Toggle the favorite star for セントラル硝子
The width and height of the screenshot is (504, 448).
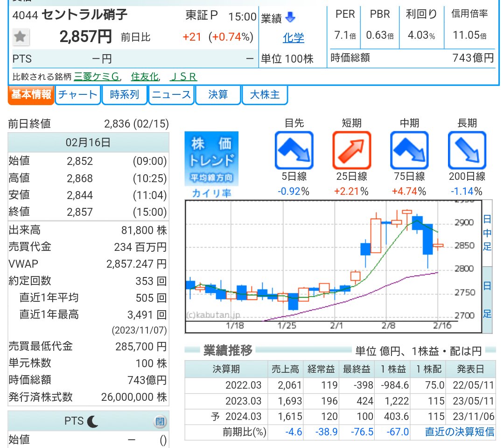tap(20, 37)
